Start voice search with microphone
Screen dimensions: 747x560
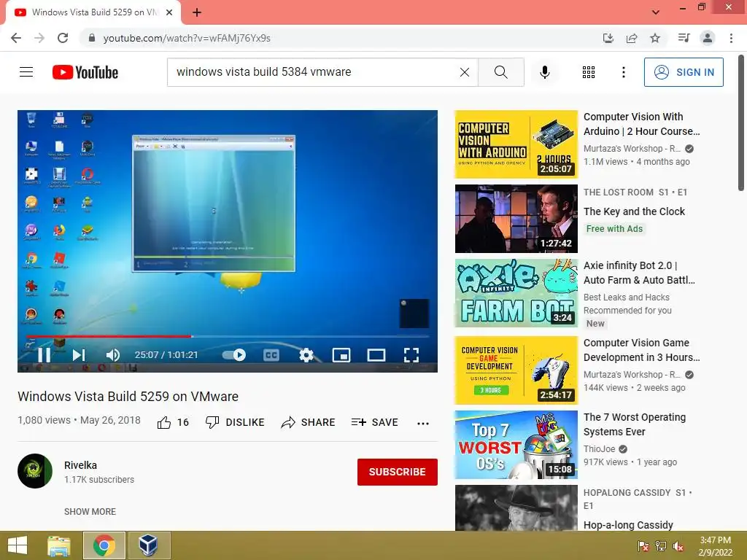click(544, 72)
